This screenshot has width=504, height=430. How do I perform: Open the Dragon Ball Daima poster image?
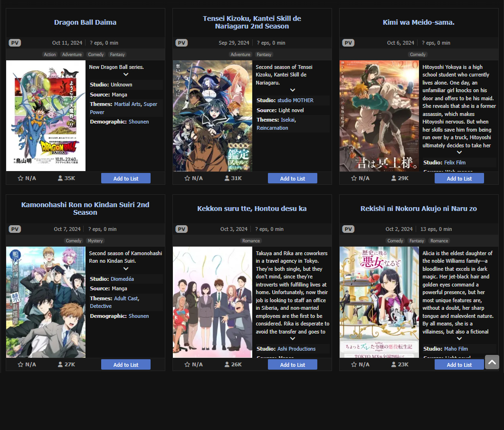point(46,116)
